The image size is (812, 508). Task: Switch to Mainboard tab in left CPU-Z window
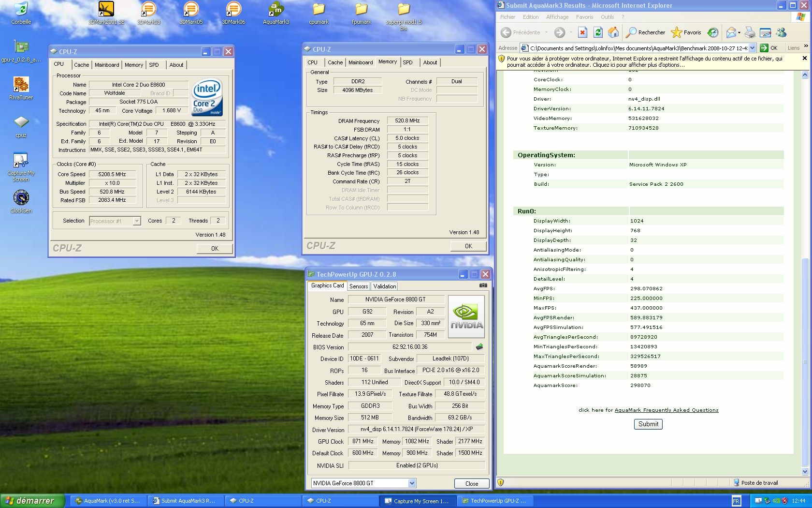pyautogui.click(x=107, y=65)
